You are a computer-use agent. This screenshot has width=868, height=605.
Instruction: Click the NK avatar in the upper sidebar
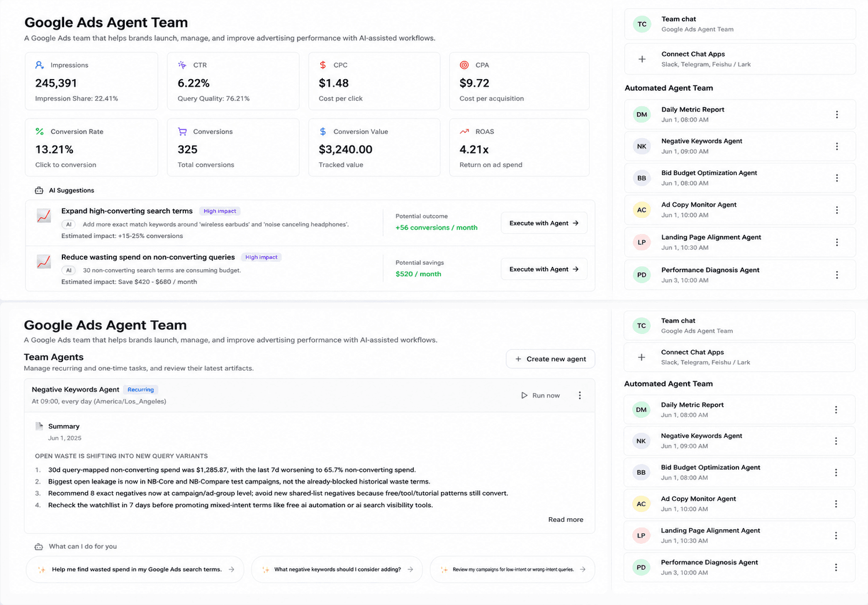tap(642, 146)
